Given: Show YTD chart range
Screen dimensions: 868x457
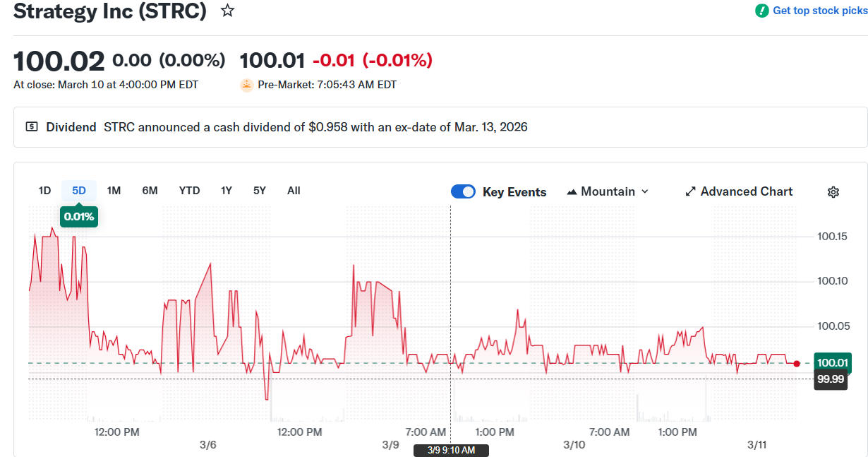Looking at the screenshot, I should coord(189,191).
